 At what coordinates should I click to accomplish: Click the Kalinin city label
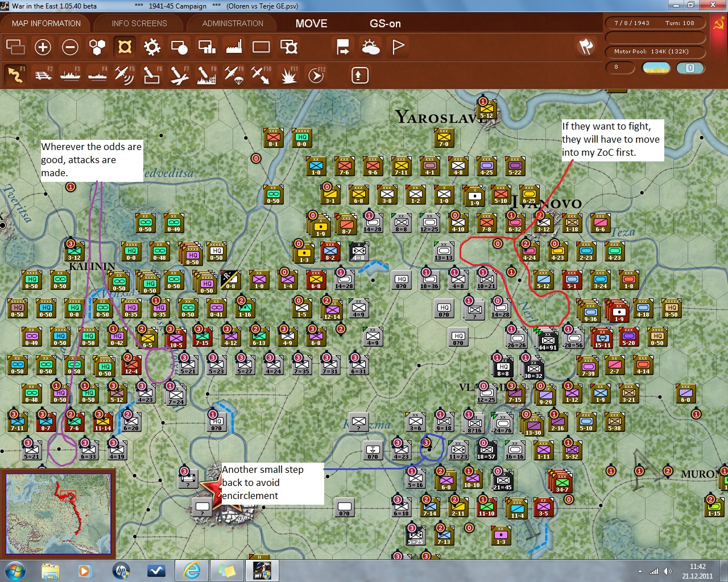point(92,266)
